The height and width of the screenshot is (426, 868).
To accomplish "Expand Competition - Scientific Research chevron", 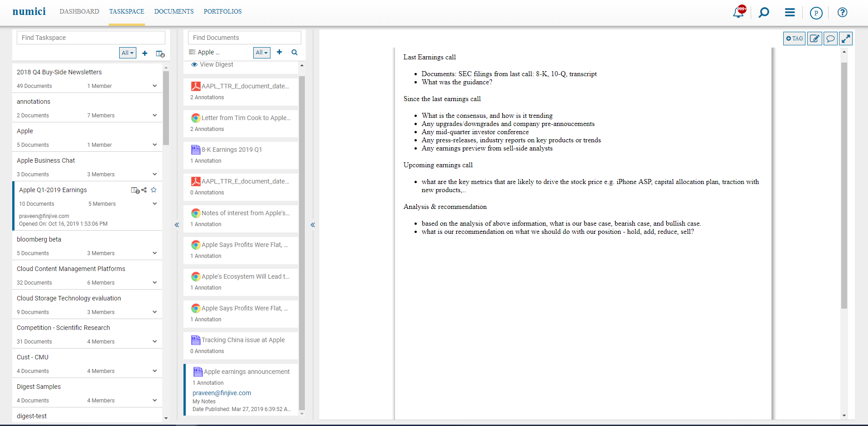I will coord(154,341).
